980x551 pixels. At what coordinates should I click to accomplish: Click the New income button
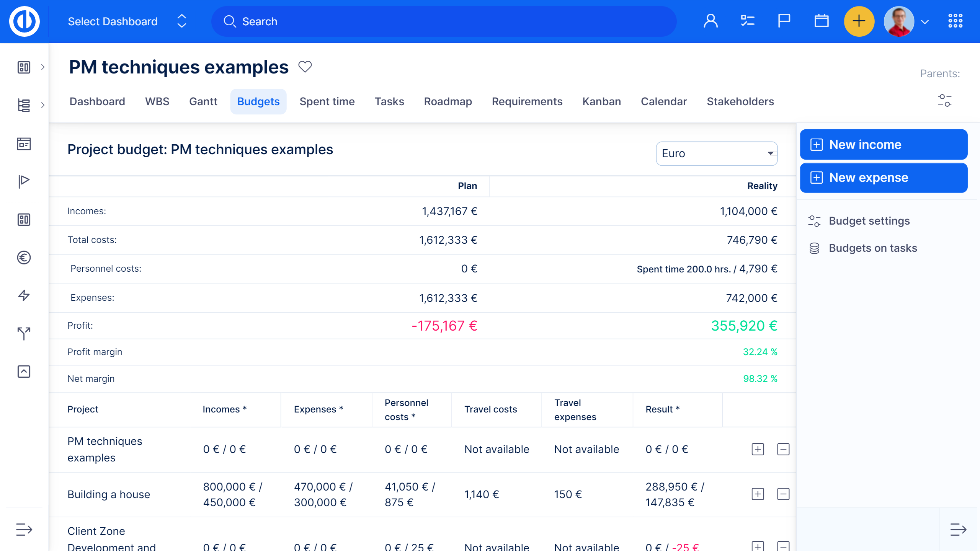tap(883, 145)
